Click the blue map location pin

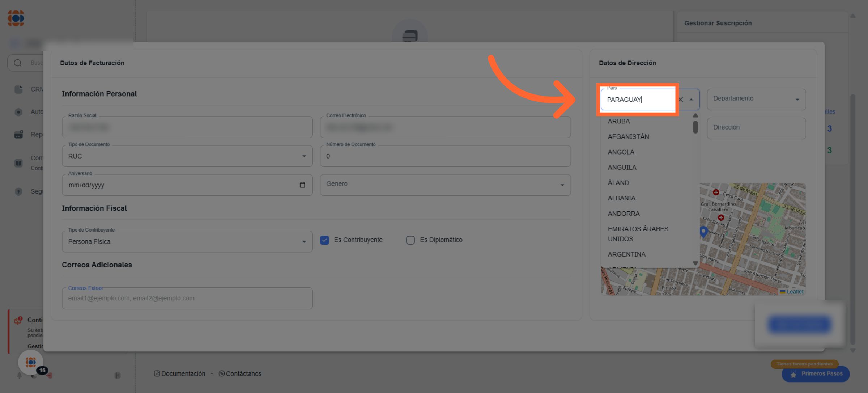pyautogui.click(x=703, y=231)
